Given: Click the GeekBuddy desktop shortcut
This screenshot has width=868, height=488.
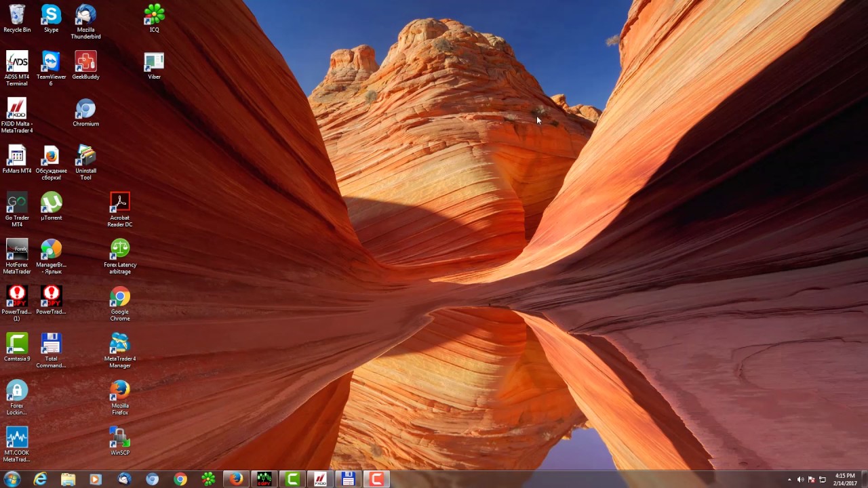Looking at the screenshot, I should pyautogui.click(x=85, y=65).
